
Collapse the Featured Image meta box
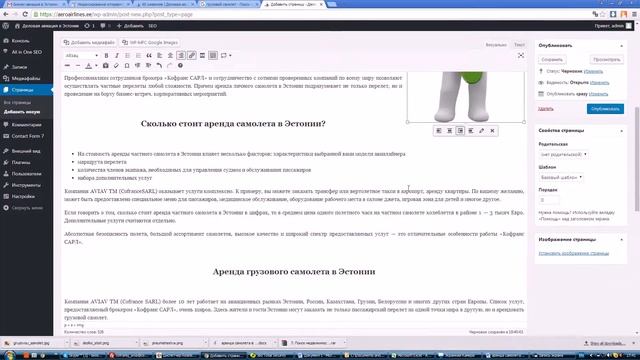tap(622, 240)
